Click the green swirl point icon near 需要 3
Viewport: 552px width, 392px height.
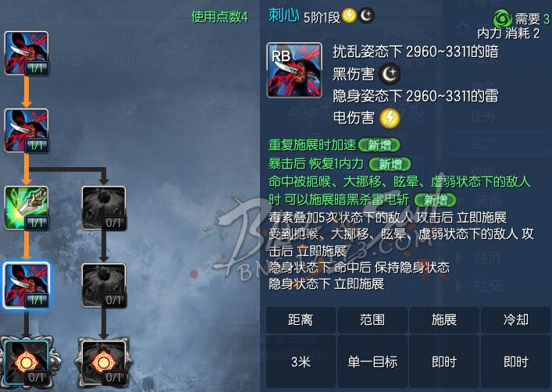(502, 18)
